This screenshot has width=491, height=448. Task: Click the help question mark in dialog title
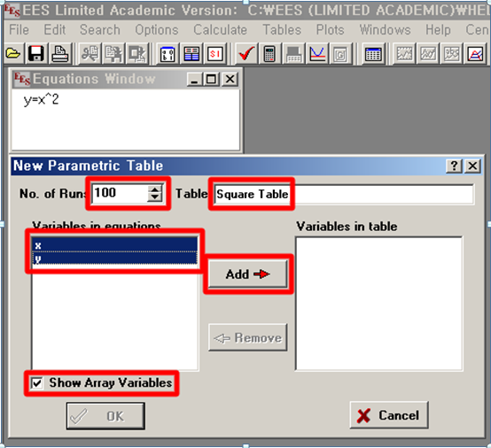tap(454, 166)
